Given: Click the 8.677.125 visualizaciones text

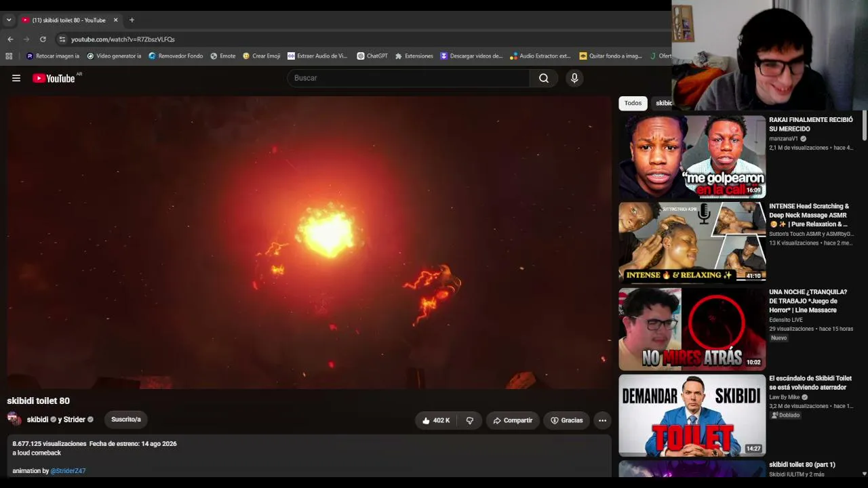Looking at the screenshot, I should pos(50,444).
